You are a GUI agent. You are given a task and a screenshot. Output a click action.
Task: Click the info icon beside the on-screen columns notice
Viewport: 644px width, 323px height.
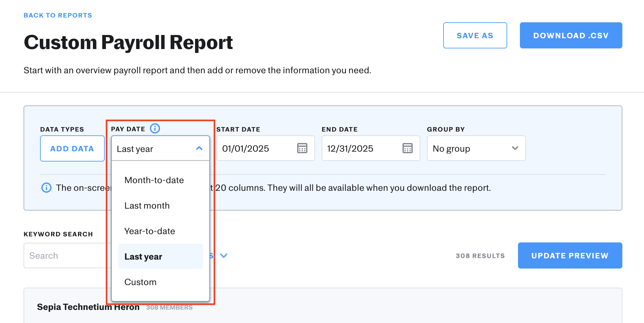point(46,188)
